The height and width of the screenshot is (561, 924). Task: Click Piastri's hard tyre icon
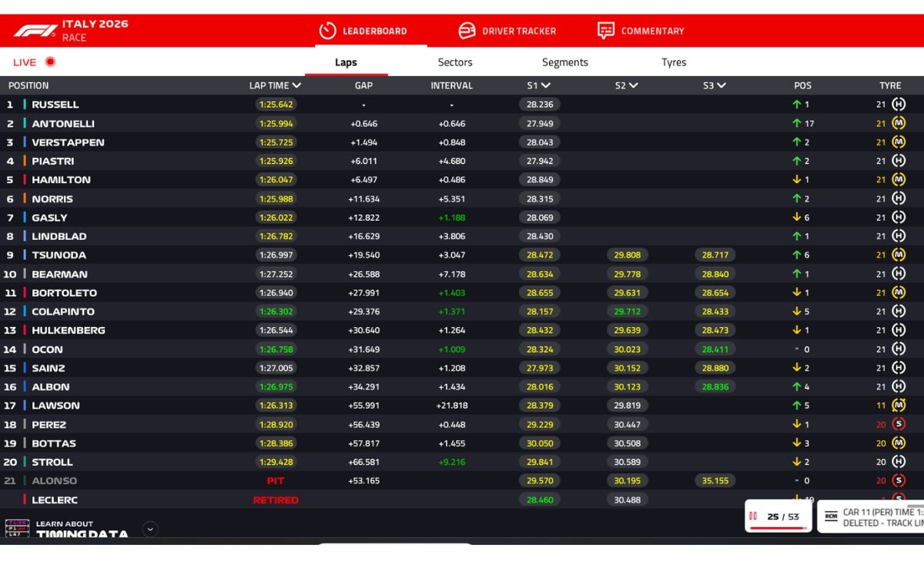click(899, 161)
